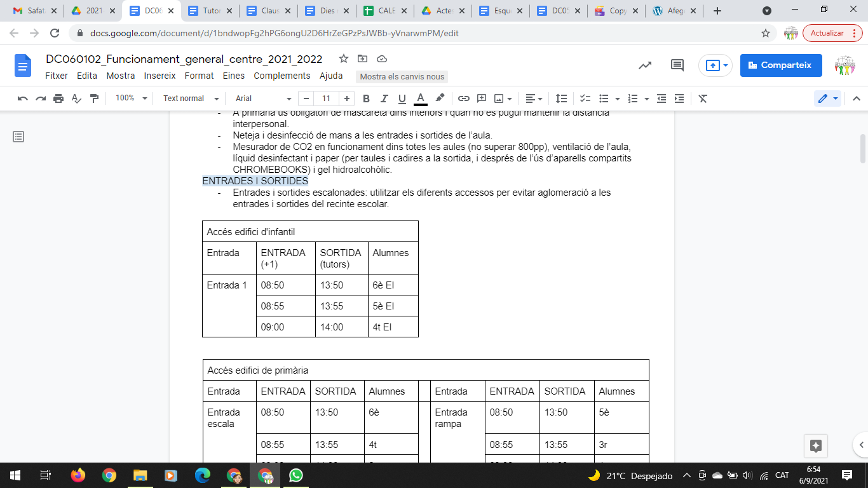This screenshot has width=868, height=488.
Task: Open the Ajuda menu
Action: pyautogui.click(x=331, y=76)
